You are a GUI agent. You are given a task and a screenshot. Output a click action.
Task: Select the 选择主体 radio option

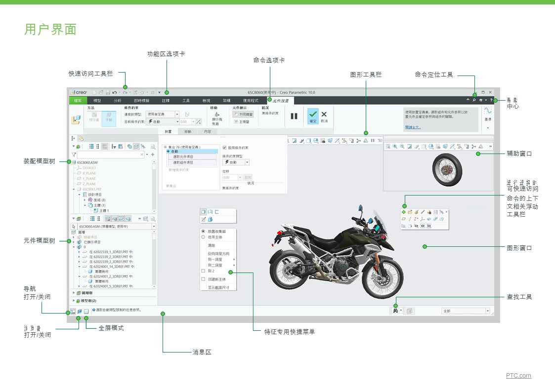coord(203,237)
